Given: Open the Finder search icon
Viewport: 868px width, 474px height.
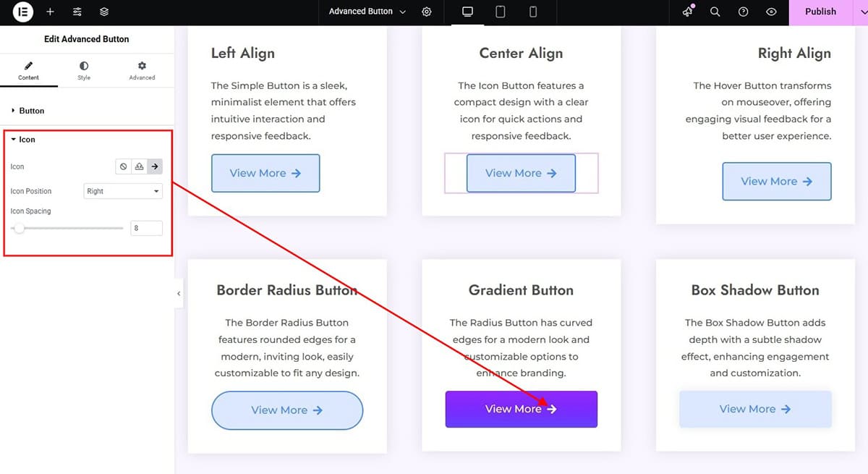Looking at the screenshot, I should (715, 12).
